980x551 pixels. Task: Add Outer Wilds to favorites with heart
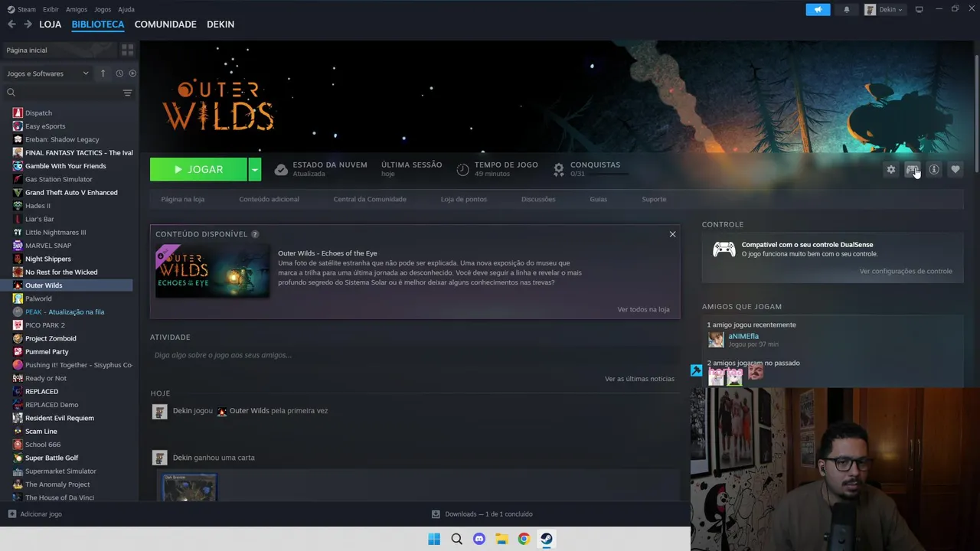pos(955,170)
